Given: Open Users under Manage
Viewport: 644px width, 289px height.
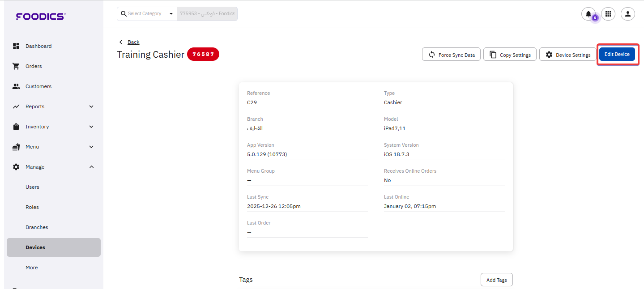Looking at the screenshot, I should pos(32,187).
